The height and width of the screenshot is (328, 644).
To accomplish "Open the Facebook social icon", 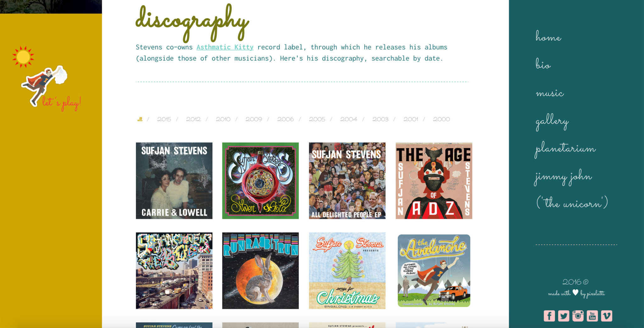I will point(549,316).
